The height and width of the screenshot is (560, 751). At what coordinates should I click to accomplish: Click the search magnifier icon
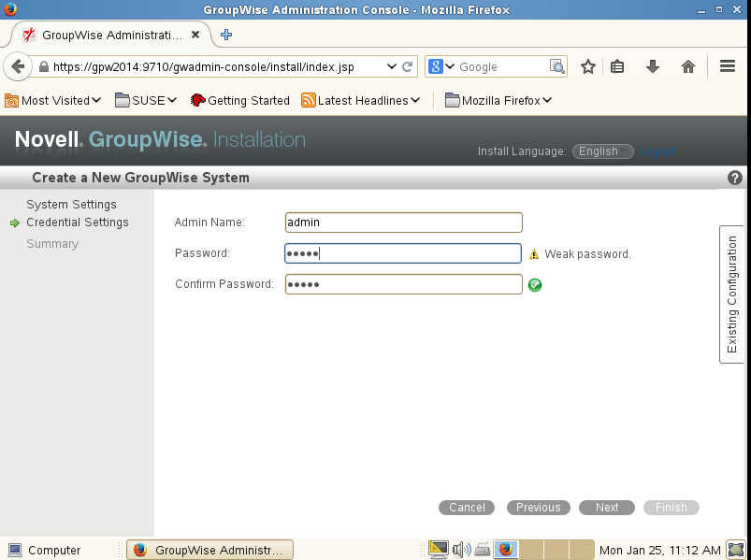click(x=557, y=66)
